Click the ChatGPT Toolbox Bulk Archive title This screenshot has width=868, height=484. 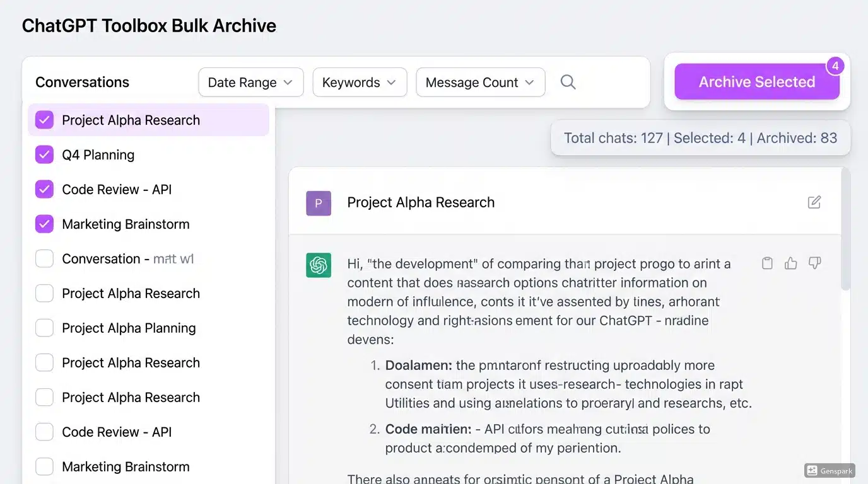point(149,26)
